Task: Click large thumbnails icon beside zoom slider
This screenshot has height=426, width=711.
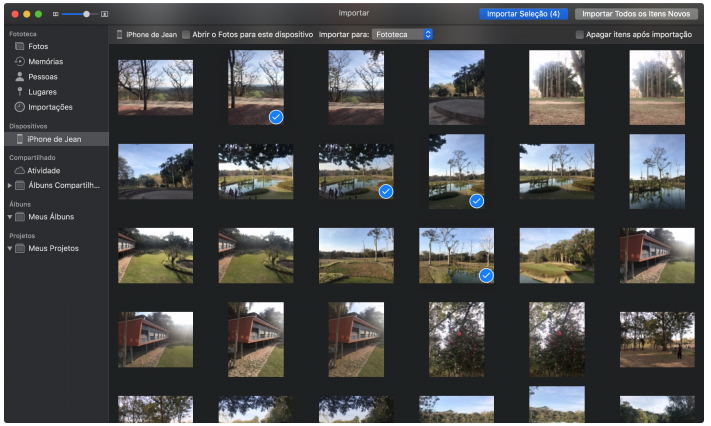Action: point(104,14)
